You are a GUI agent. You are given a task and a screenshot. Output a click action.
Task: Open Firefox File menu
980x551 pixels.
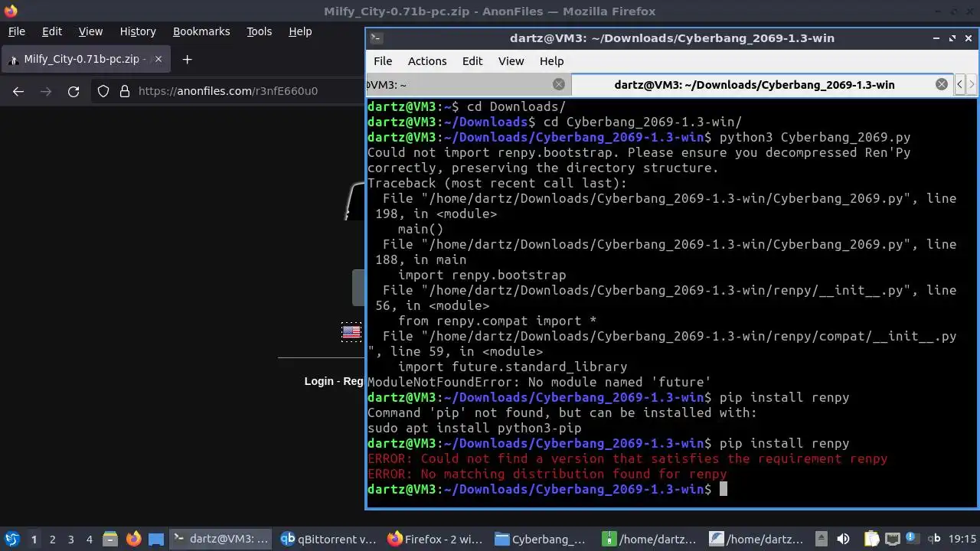pyautogui.click(x=17, y=31)
